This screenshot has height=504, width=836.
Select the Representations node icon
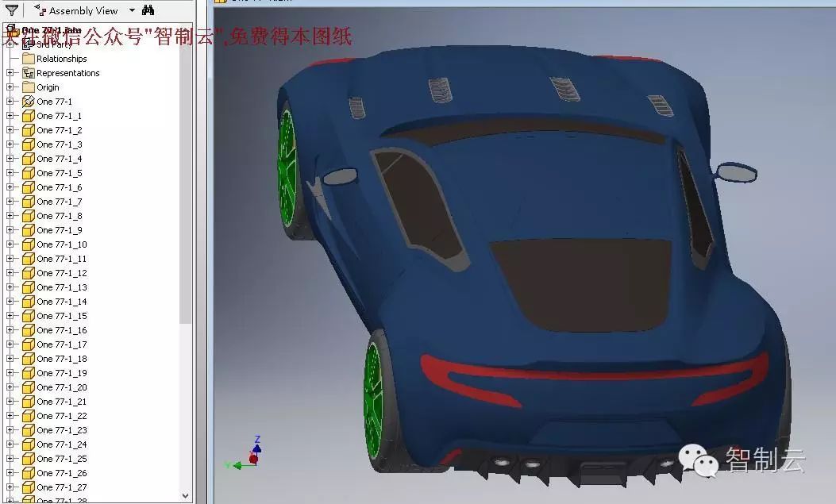pos(29,73)
